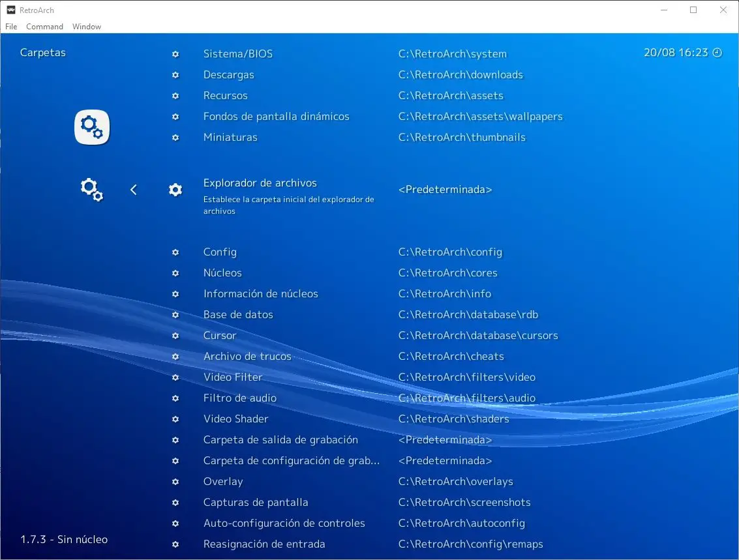Click the gear icon next to Sistema/BIOS

(175, 54)
